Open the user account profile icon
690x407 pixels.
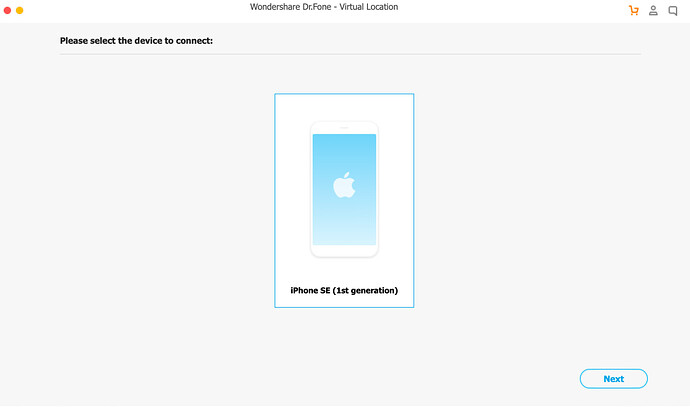point(653,11)
